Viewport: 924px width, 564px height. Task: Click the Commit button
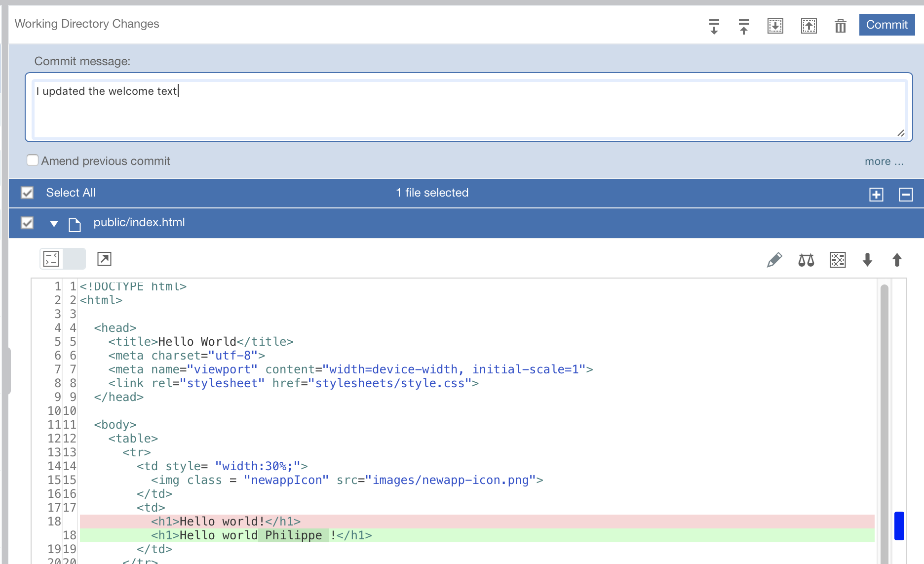pos(886,25)
